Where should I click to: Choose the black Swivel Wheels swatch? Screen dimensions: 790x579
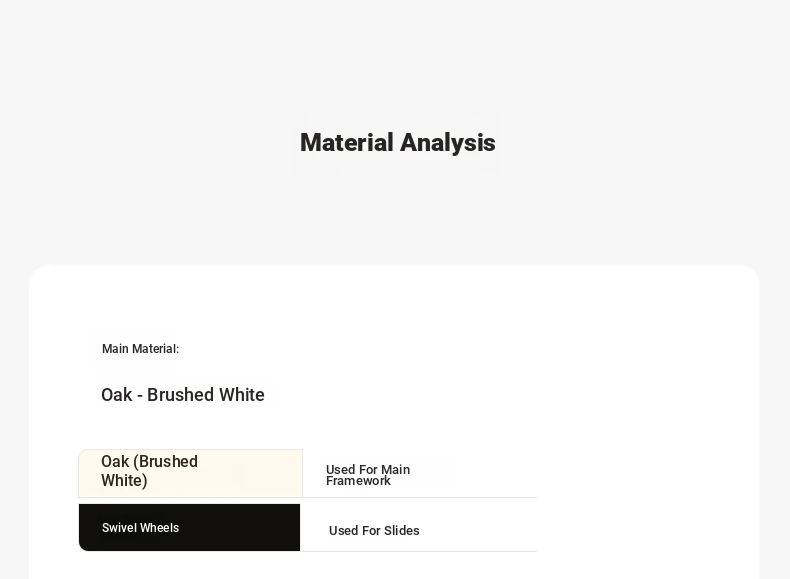(x=189, y=528)
